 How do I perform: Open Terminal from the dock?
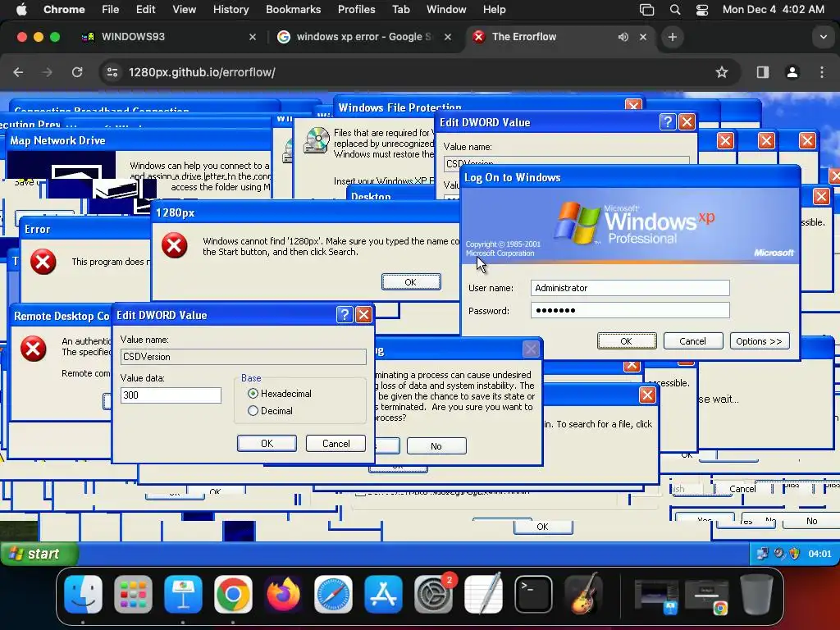pyautogui.click(x=533, y=594)
